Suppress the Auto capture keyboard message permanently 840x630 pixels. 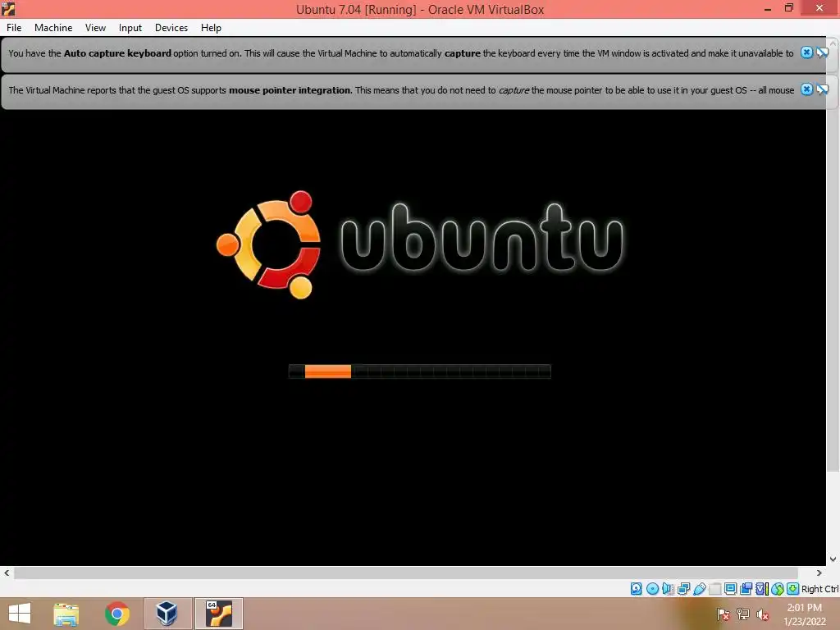tap(822, 52)
